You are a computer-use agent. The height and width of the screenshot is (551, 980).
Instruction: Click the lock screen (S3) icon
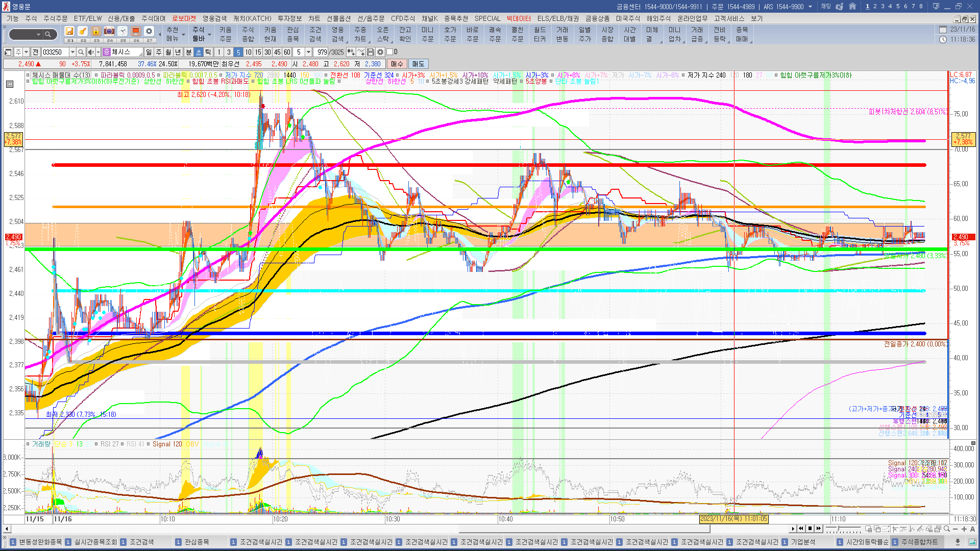point(96,32)
